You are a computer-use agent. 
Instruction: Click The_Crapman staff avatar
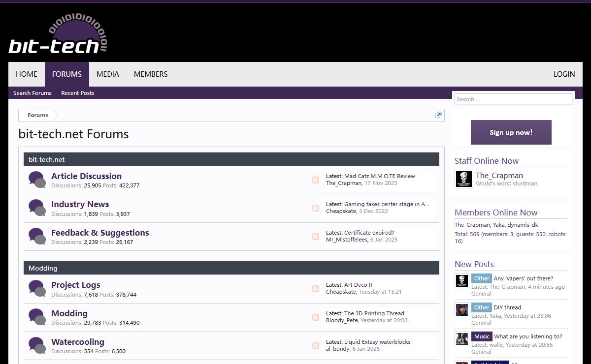coord(463,179)
